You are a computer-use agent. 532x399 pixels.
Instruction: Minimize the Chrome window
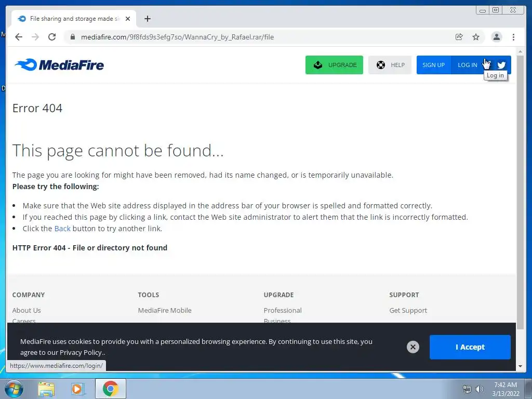tap(482, 10)
